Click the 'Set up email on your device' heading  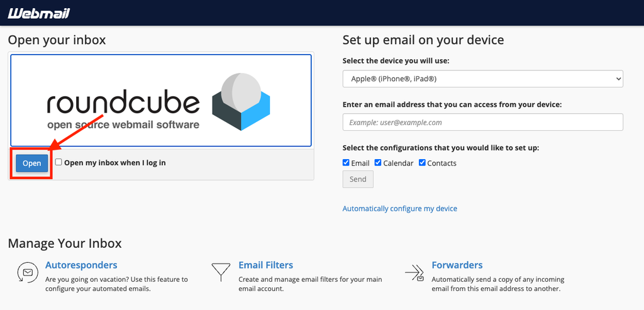(423, 40)
